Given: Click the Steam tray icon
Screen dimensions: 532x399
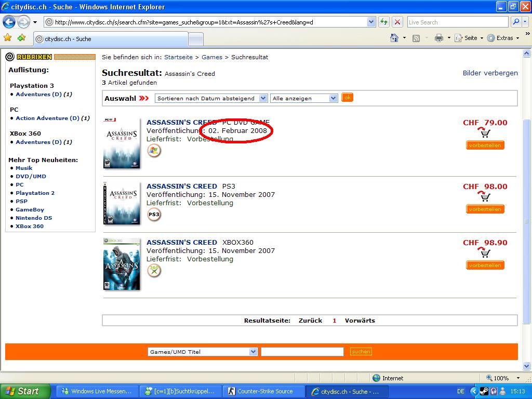Looking at the screenshot, I should point(484,391).
